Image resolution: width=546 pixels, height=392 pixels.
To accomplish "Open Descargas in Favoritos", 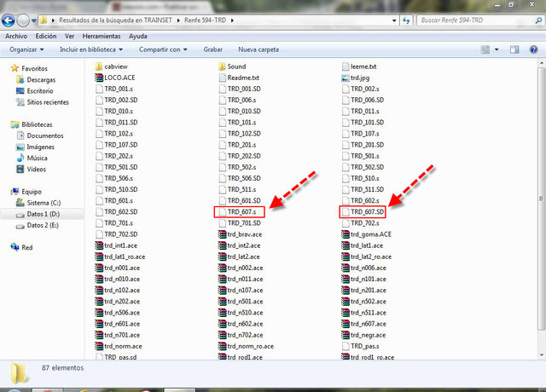I will (40, 79).
